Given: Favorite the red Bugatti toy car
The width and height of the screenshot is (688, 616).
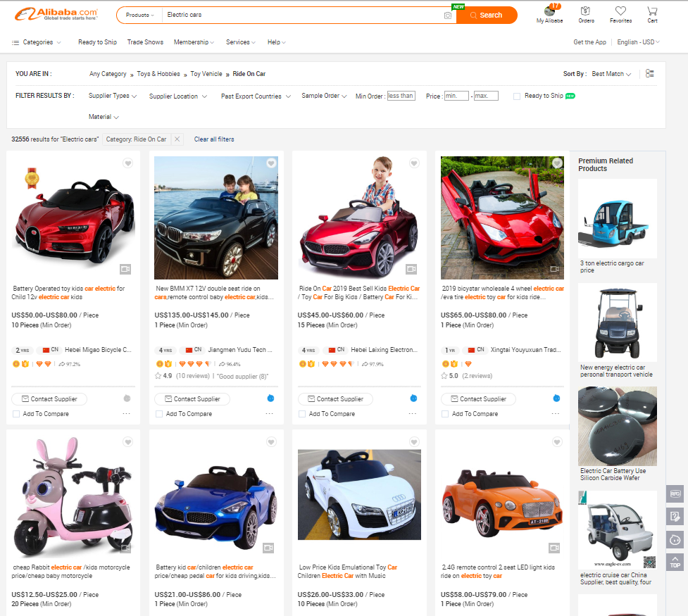Looking at the screenshot, I should [x=127, y=163].
